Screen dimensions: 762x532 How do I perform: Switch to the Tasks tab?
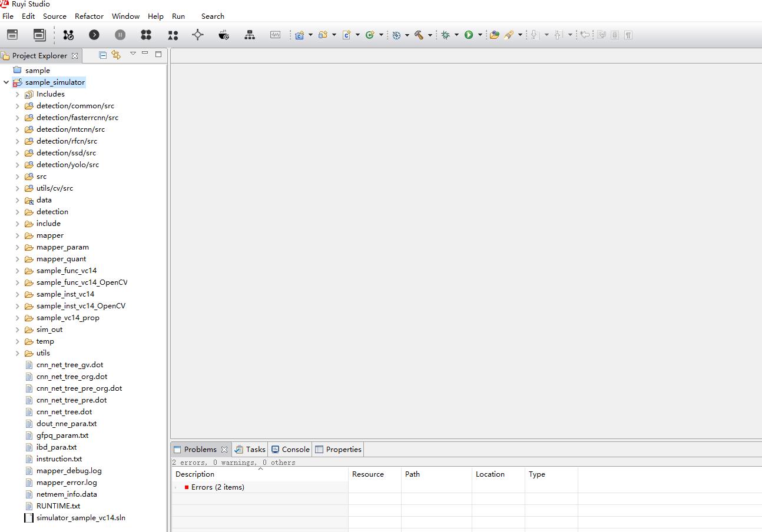(250, 449)
